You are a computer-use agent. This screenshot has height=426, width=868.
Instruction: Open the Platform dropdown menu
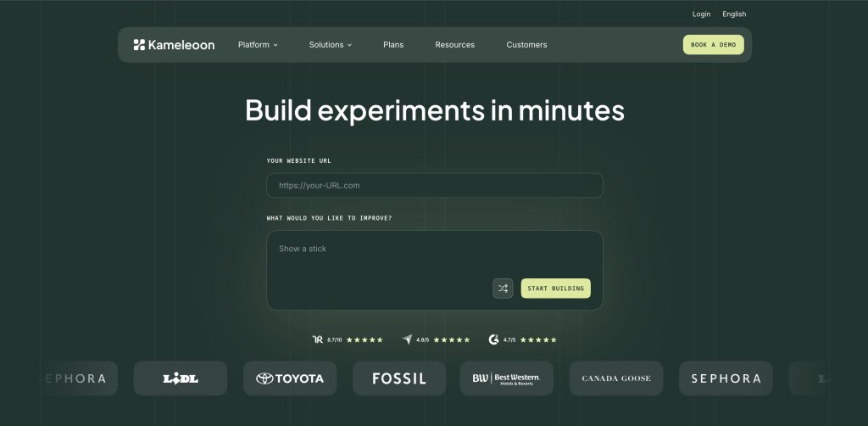(258, 45)
